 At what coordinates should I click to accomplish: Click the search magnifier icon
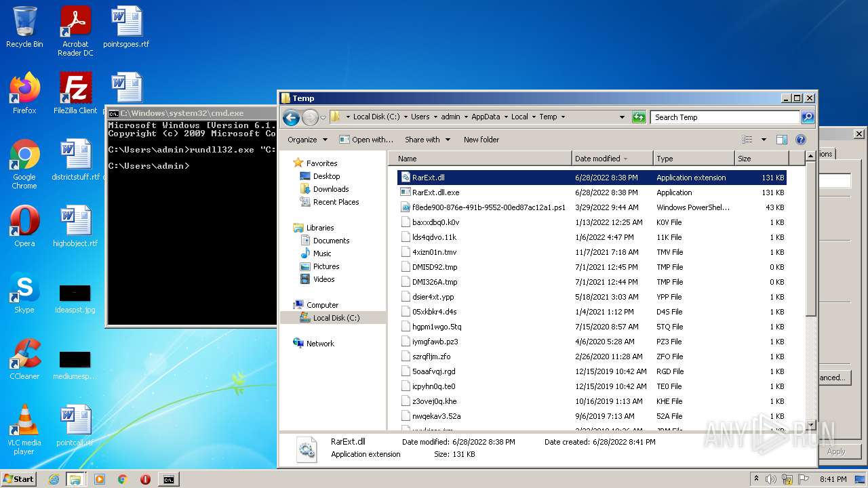[807, 117]
